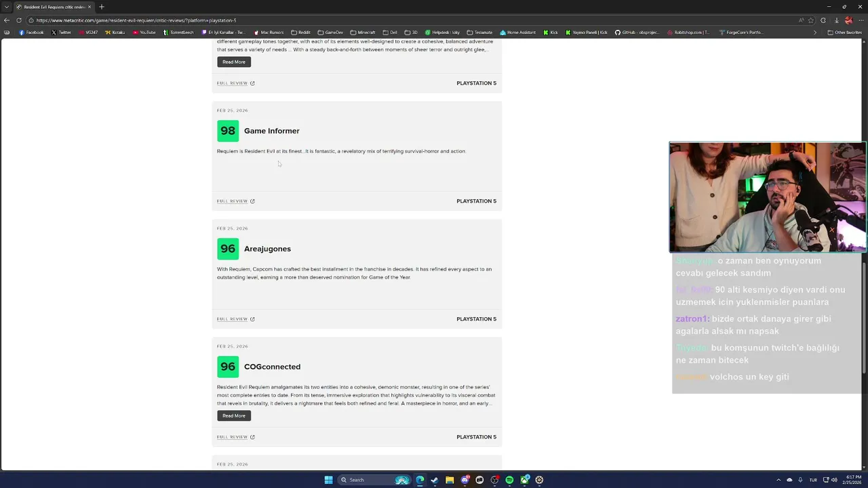
Task: Open Discord from the taskbar
Action: (x=465, y=480)
